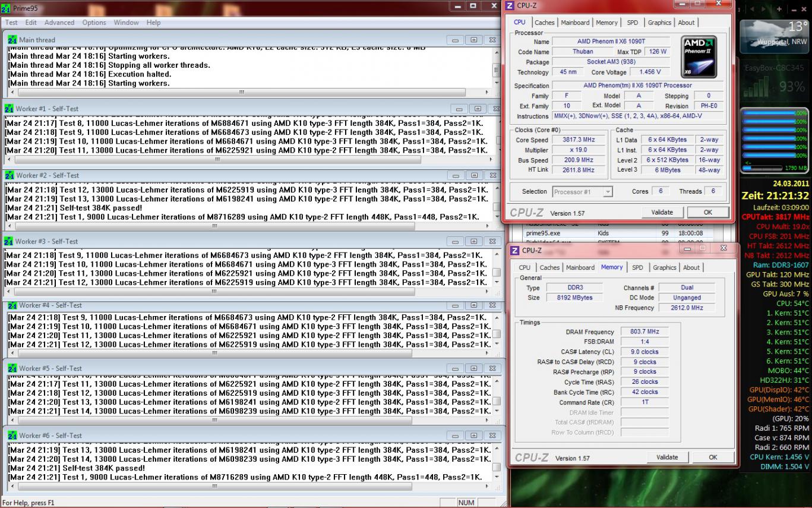Open SPD tab in top CPU-Z window

point(633,23)
